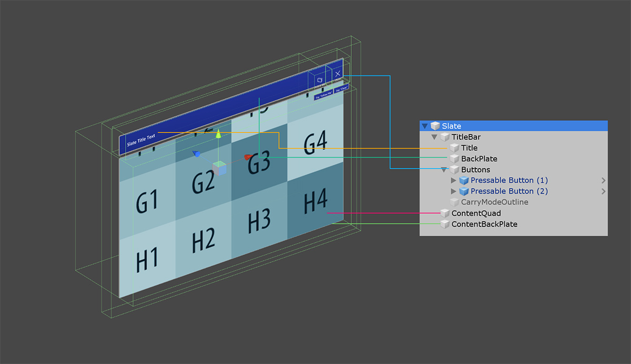Click the red X-axis gizmo handle
The height and width of the screenshot is (364, 631).
point(248,157)
